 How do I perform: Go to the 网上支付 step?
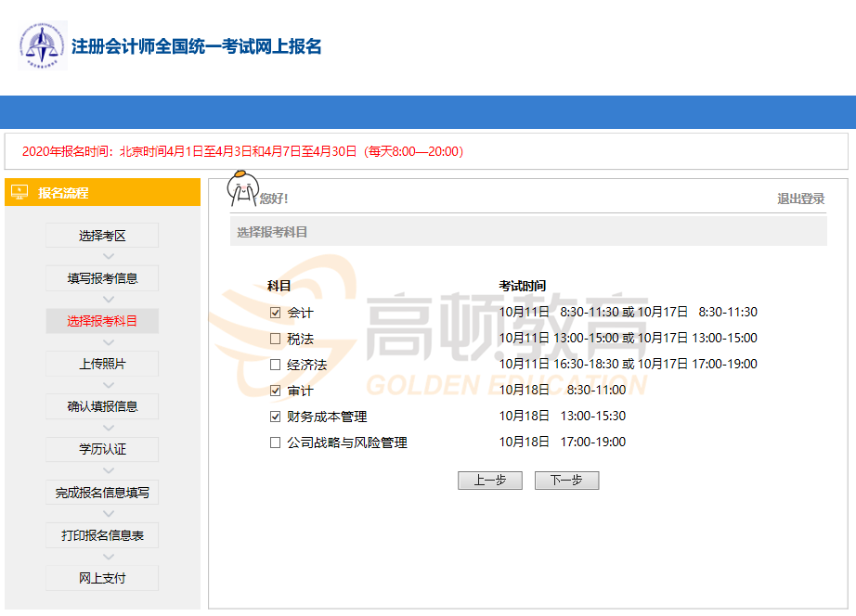[x=102, y=578]
